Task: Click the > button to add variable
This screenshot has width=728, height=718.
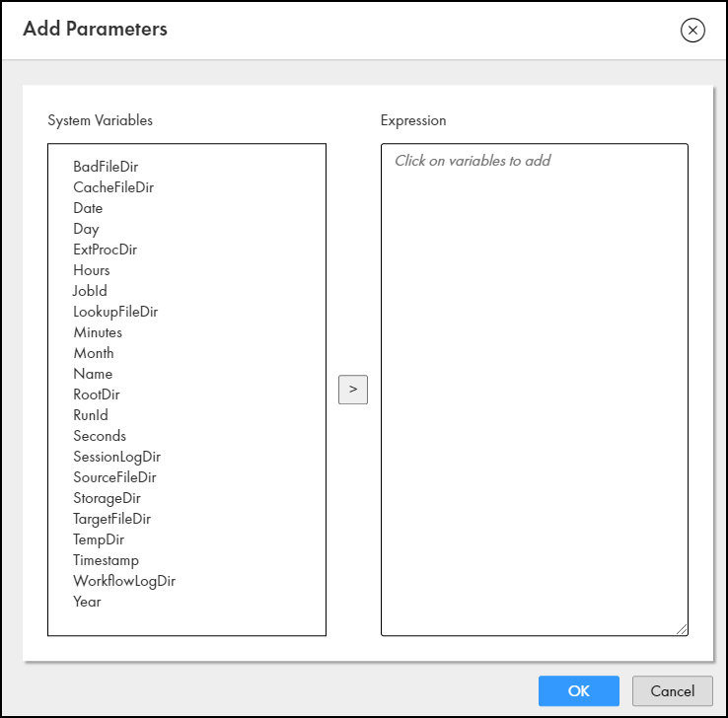Action: (353, 390)
